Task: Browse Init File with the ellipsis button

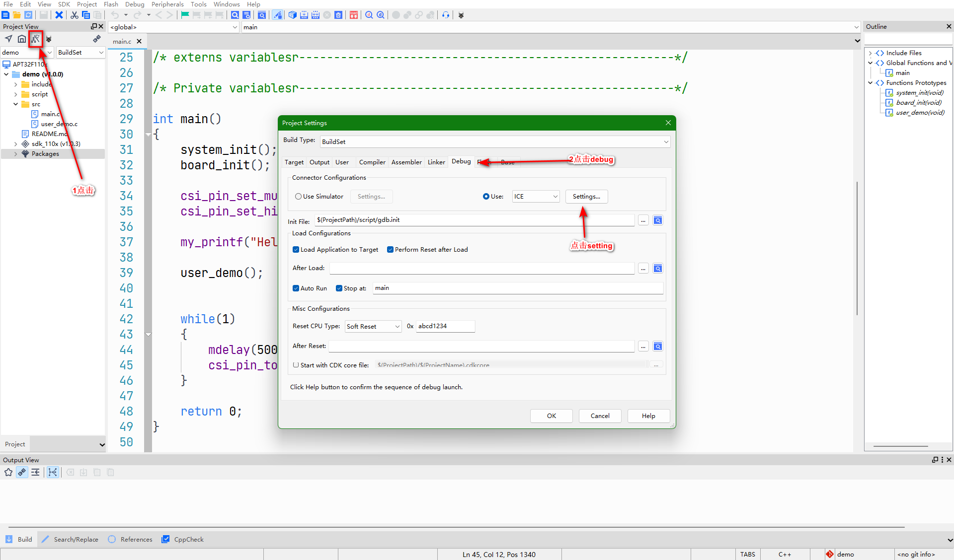Action: pos(643,220)
